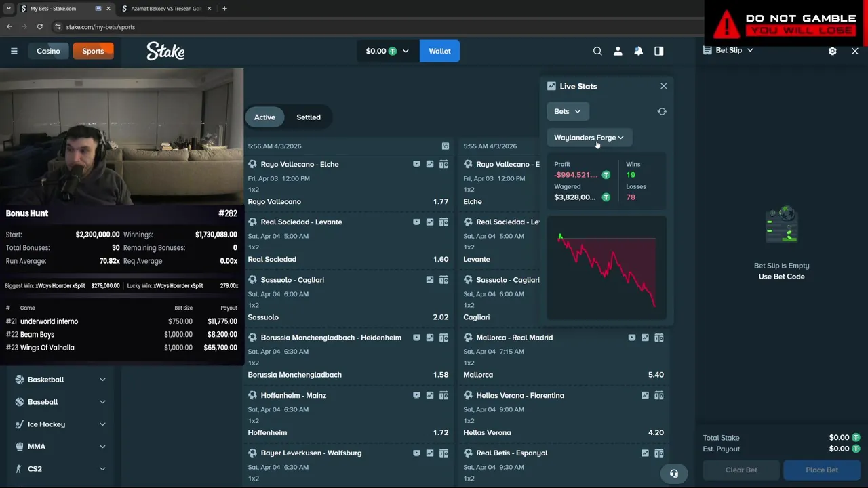Open the notifications bell
The width and height of the screenshot is (868, 488).
point(638,51)
